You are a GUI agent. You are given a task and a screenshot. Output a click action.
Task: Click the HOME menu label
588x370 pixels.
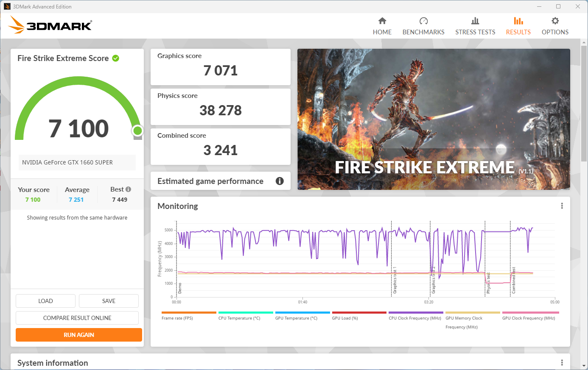(382, 32)
